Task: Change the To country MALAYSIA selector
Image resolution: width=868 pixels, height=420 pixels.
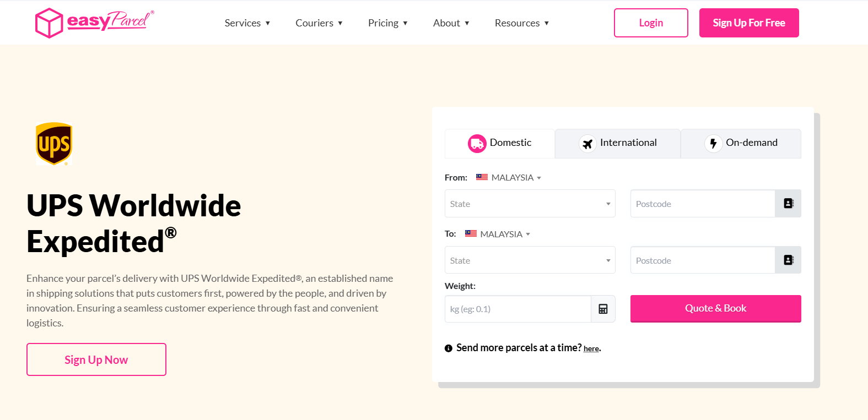Action: 498,234
